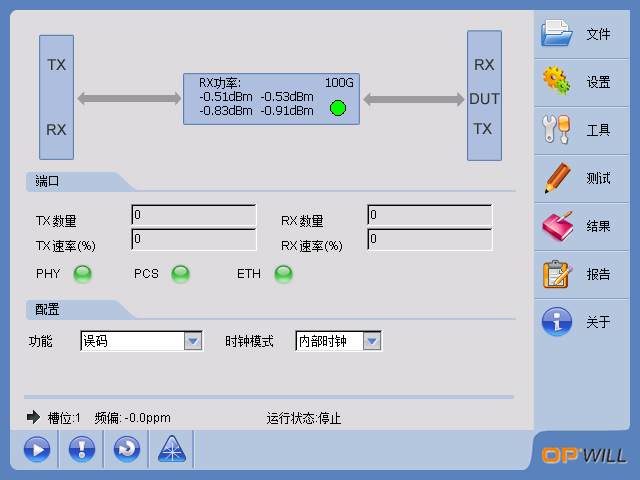Click the PHY green status LED

82,274
